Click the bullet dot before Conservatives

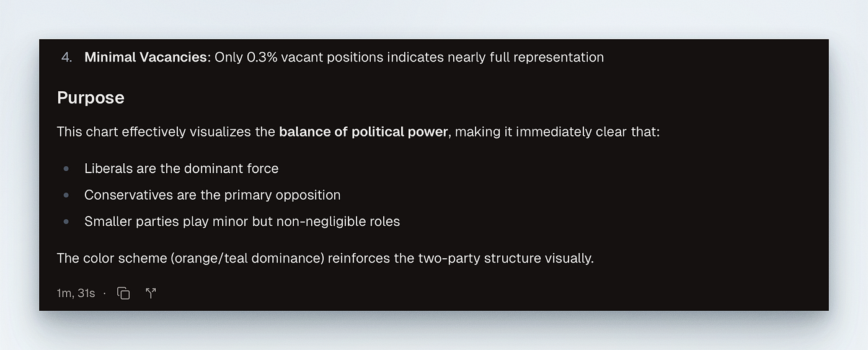pyautogui.click(x=66, y=195)
